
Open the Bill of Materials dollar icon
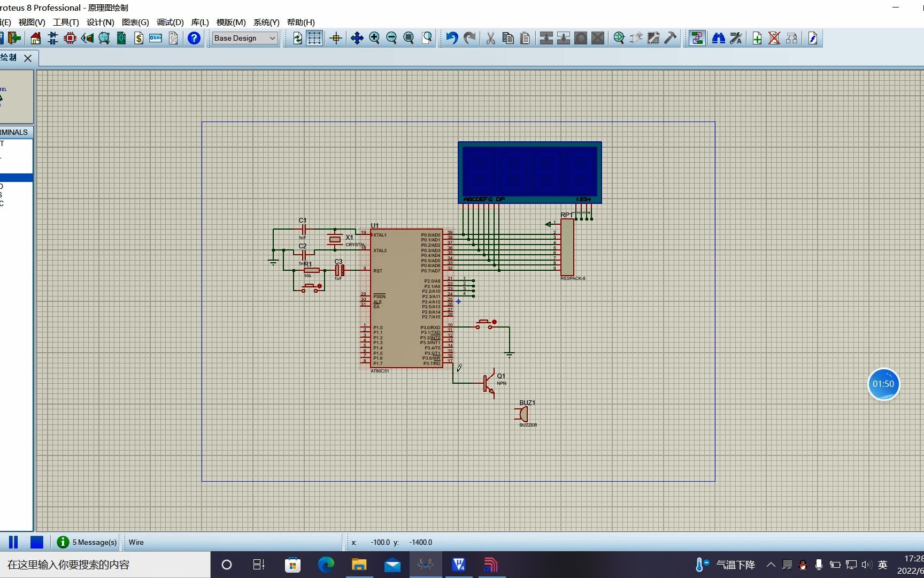tap(138, 38)
